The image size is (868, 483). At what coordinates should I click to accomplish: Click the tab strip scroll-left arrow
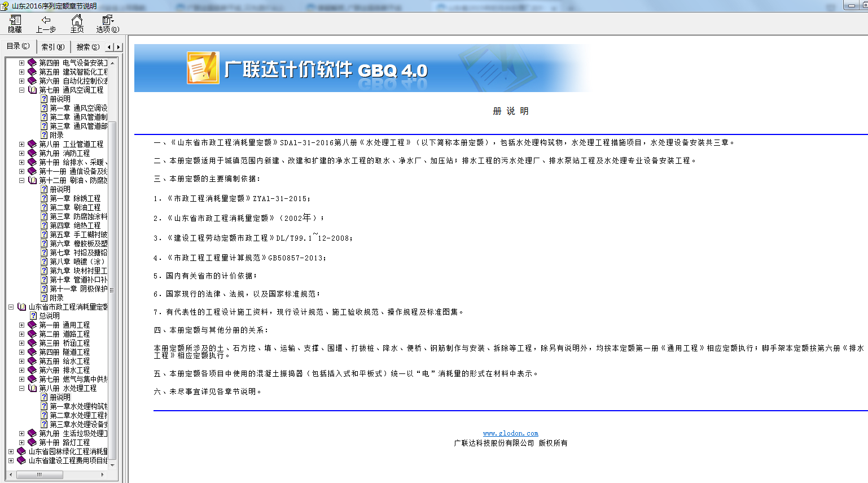click(109, 47)
